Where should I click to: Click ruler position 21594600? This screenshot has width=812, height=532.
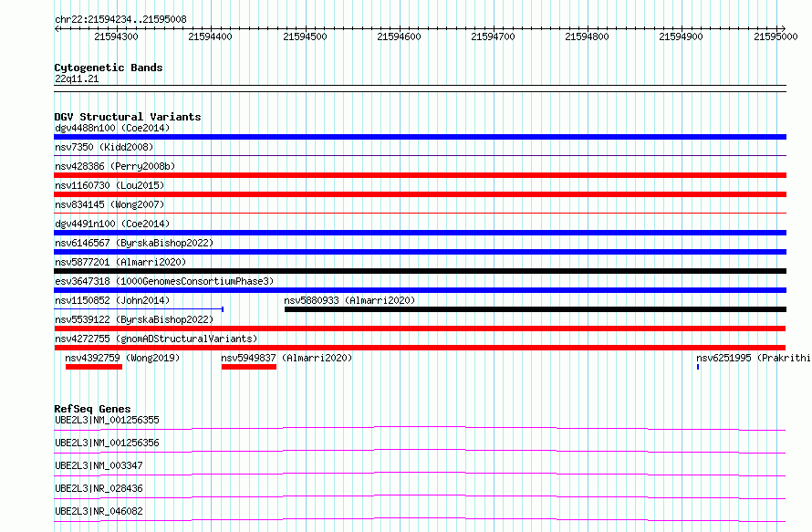click(399, 37)
